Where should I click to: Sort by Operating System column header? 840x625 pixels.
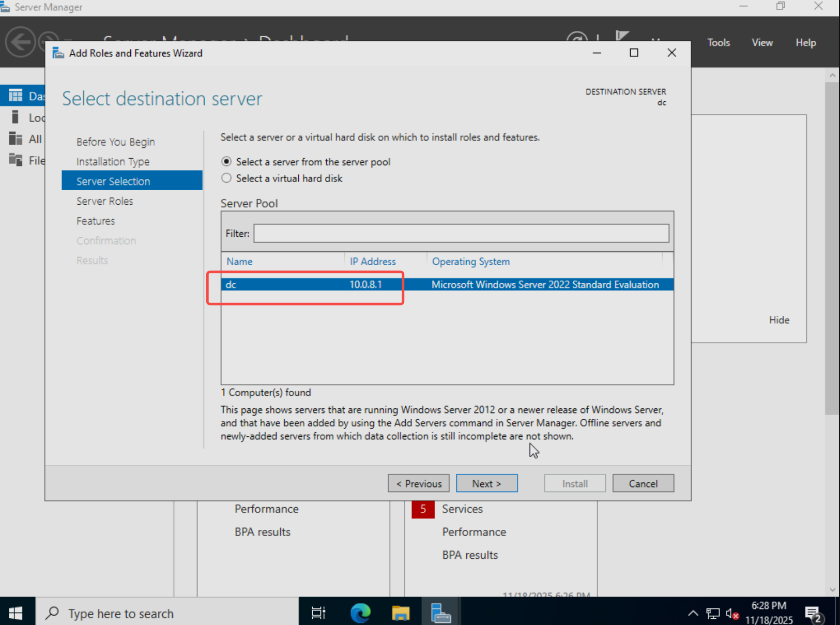coord(471,262)
